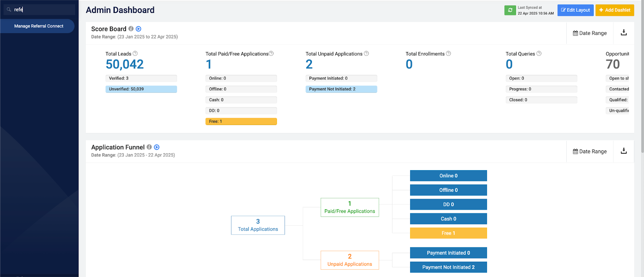The height and width of the screenshot is (277, 644).
Task: Click the Edit Layout button
Action: [575, 10]
